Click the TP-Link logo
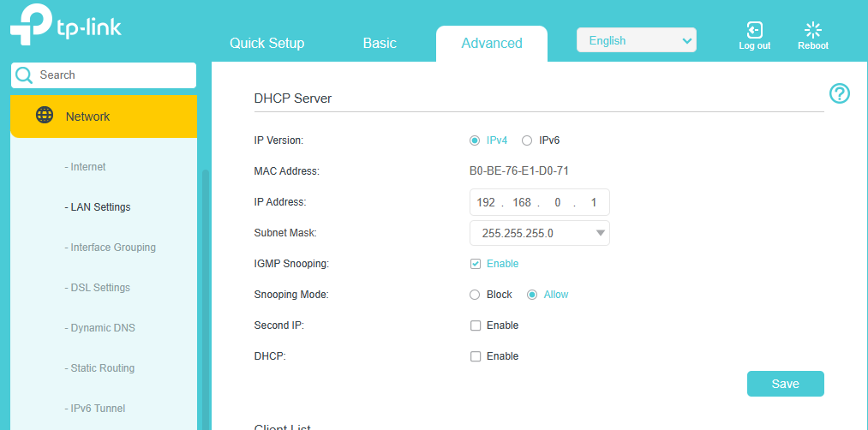The image size is (868, 430). [x=65, y=26]
